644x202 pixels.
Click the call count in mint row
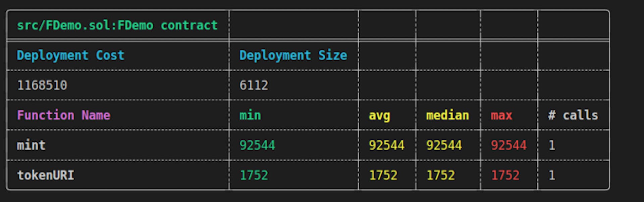[x=552, y=145]
